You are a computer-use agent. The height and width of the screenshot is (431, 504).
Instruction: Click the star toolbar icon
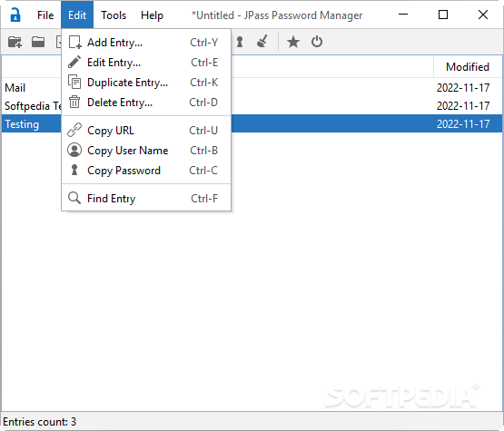point(293,42)
